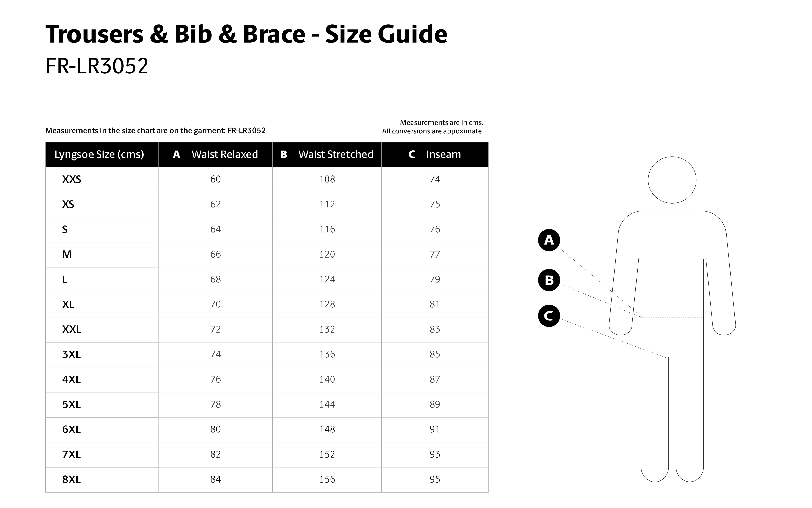Click the A icon in Waist Relaxed header
Image resolution: width=812 pixels, height=508 pixels.
pyautogui.click(x=176, y=154)
